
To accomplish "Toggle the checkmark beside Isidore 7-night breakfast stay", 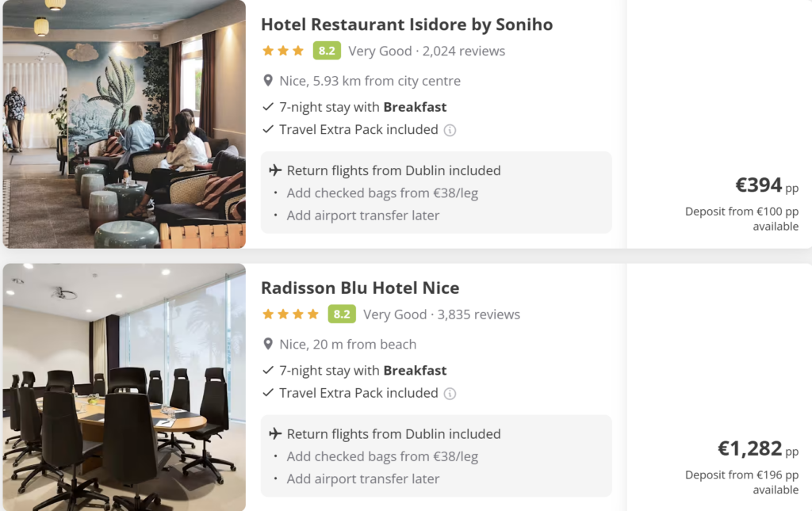I will click(x=268, y=106).
